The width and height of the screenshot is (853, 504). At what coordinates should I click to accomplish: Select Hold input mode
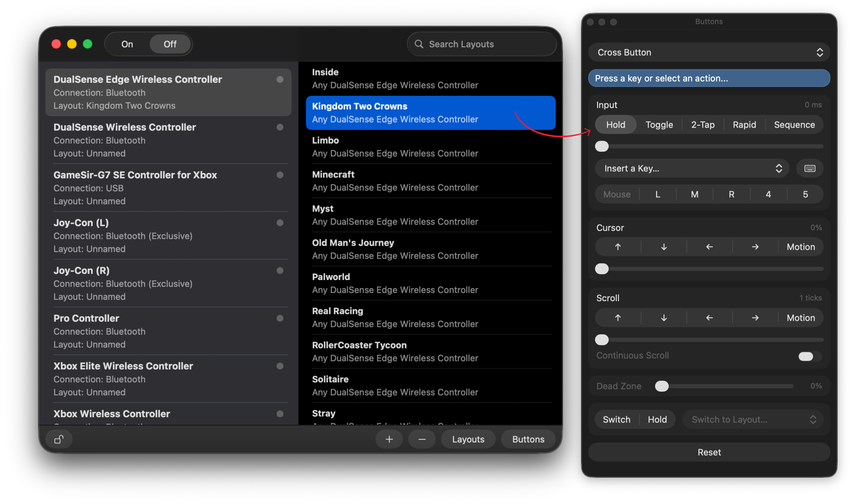[616, 125]
